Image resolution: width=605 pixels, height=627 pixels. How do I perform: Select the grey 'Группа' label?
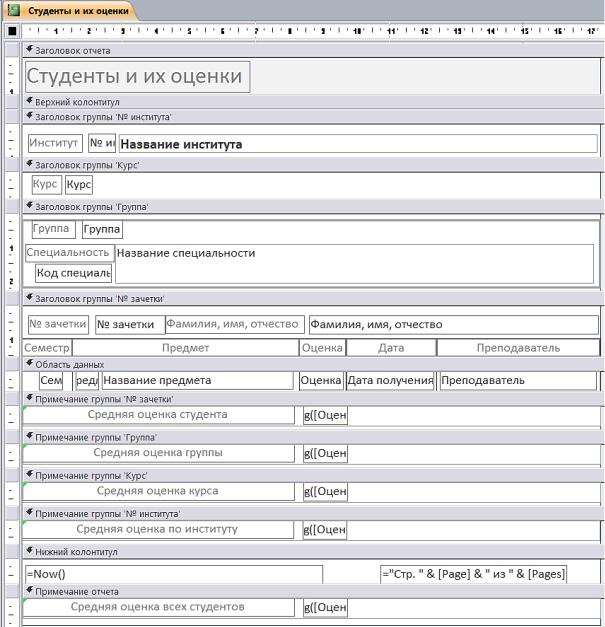point(54,230)
